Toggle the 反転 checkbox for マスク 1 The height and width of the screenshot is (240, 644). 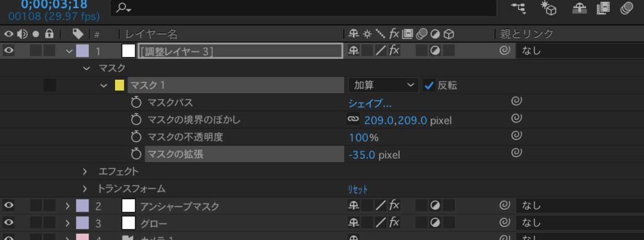tap(429, 85)
